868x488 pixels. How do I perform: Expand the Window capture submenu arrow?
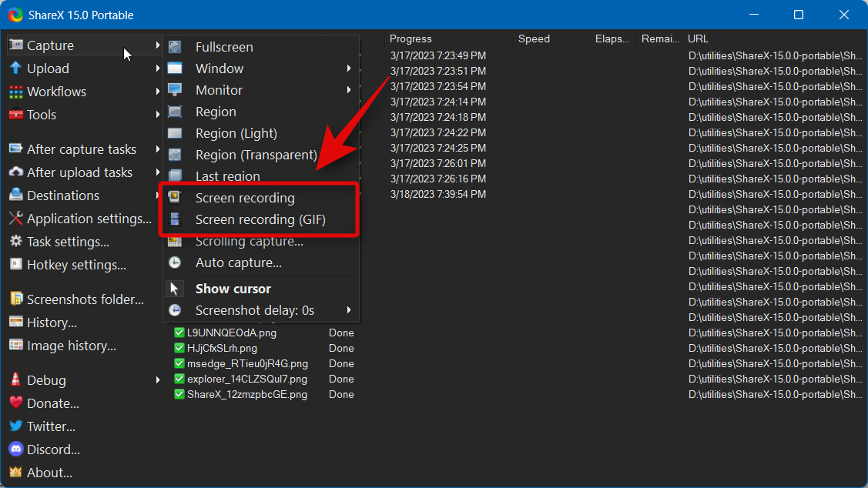tap(349, 69)
